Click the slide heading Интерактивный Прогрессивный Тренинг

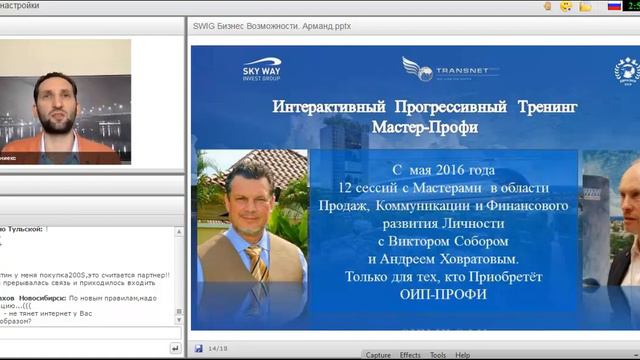[424, 107]
